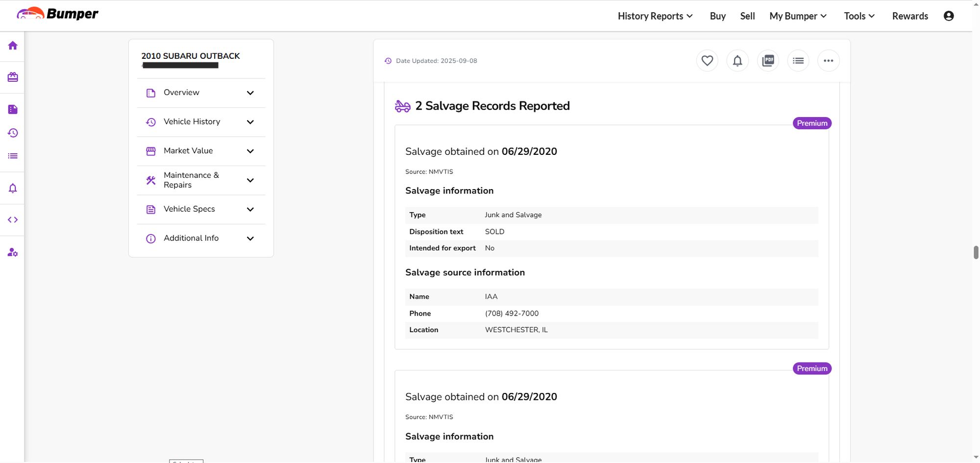
Task: Open the sidebar history clock icon
Action: (x=13, y=133)
